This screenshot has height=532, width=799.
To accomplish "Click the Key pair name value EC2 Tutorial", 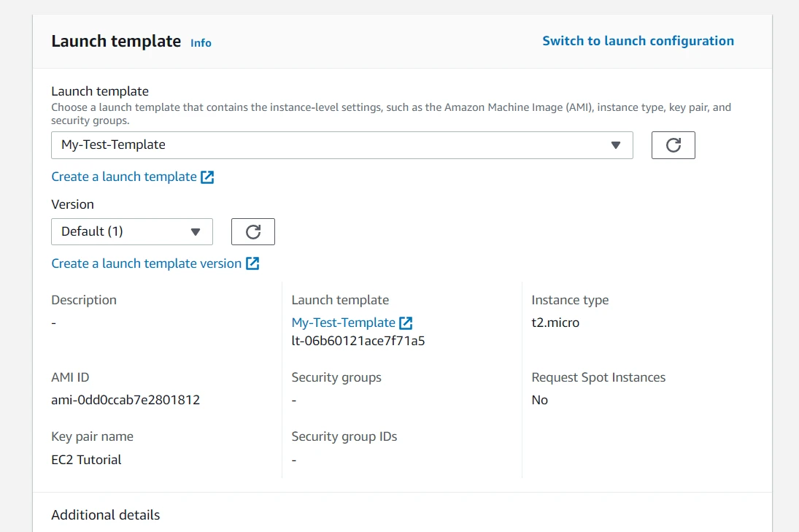I will (x=86, y=460).
